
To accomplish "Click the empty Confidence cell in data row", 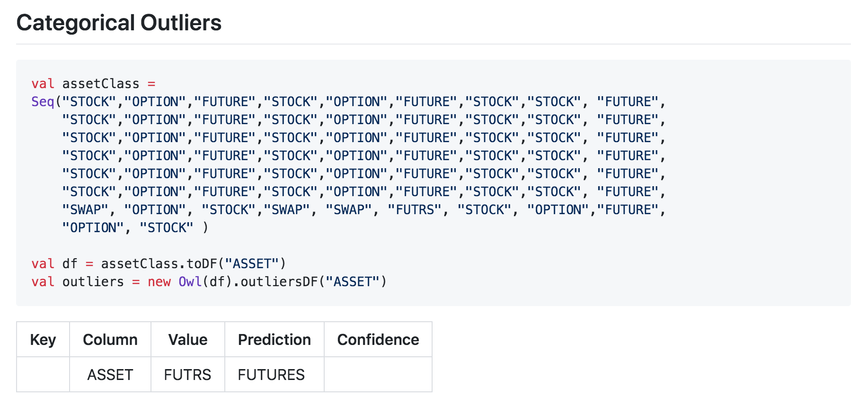I will point(378,375).
